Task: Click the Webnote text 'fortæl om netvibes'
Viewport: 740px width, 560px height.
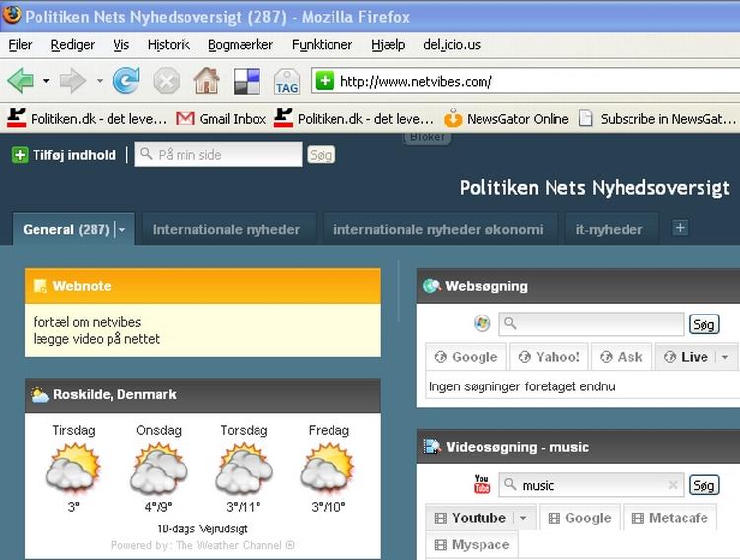Action: click(x=87, y=322)
